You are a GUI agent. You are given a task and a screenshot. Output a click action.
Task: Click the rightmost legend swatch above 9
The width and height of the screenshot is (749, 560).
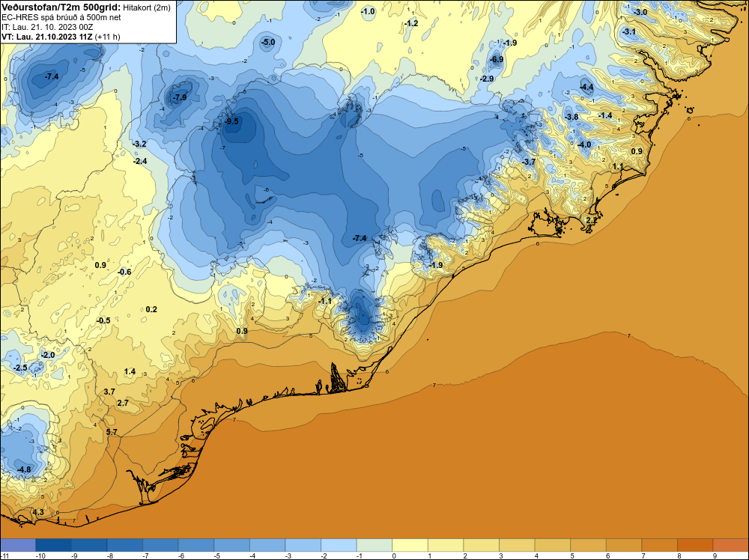pyautogui.click(x=730, y=545)
